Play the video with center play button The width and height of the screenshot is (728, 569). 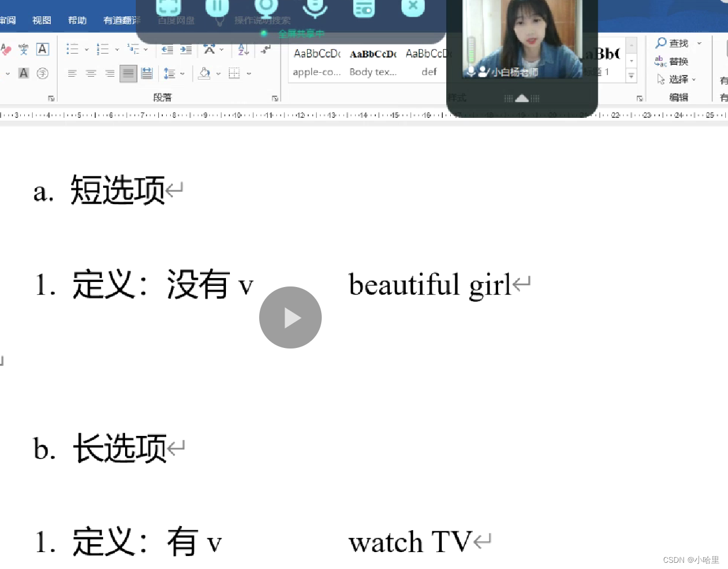(290, 317)
